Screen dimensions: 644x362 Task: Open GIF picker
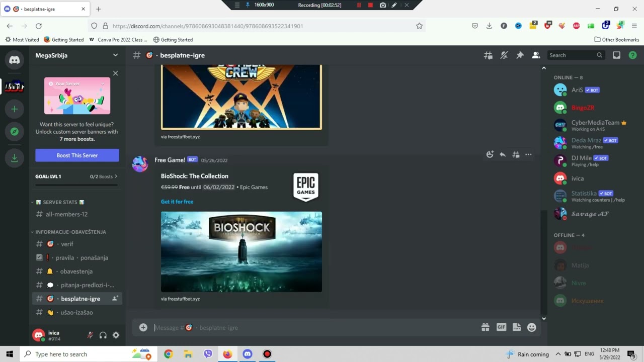[501, 327]
